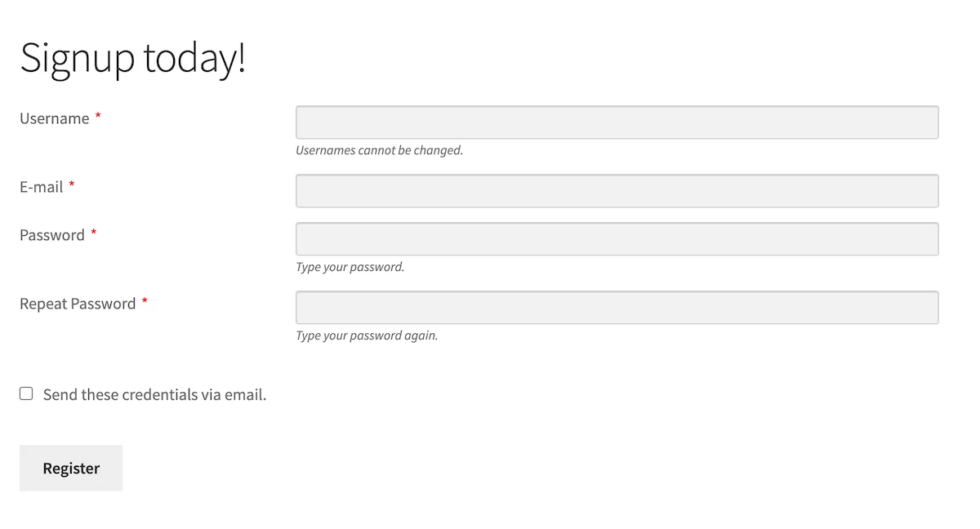Image resolution: width=980 pixels, height=529 pixels.
Task: Click the 'Send these credentials via email' label
Action: (154, 395)
